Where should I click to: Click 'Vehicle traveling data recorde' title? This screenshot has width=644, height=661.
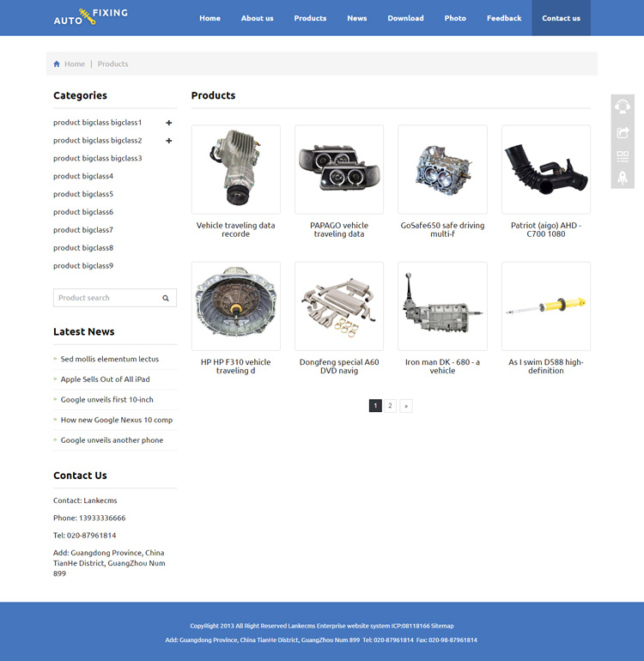pyautogui.click(x=236, y=230)
